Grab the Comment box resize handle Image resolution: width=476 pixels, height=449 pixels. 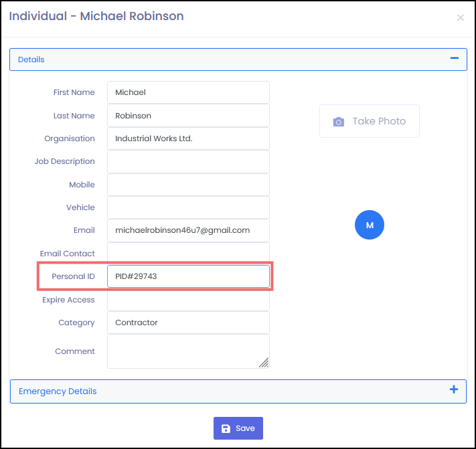coord(264,363)
